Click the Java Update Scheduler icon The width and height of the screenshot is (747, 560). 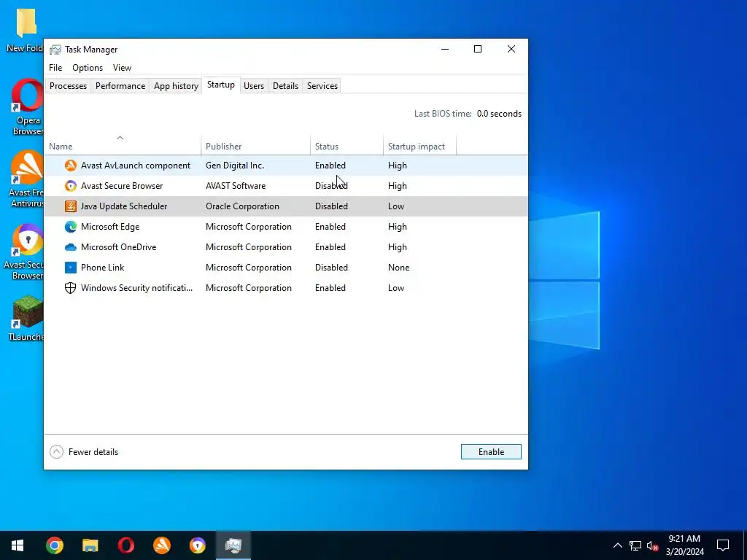(x=71, y=206)
